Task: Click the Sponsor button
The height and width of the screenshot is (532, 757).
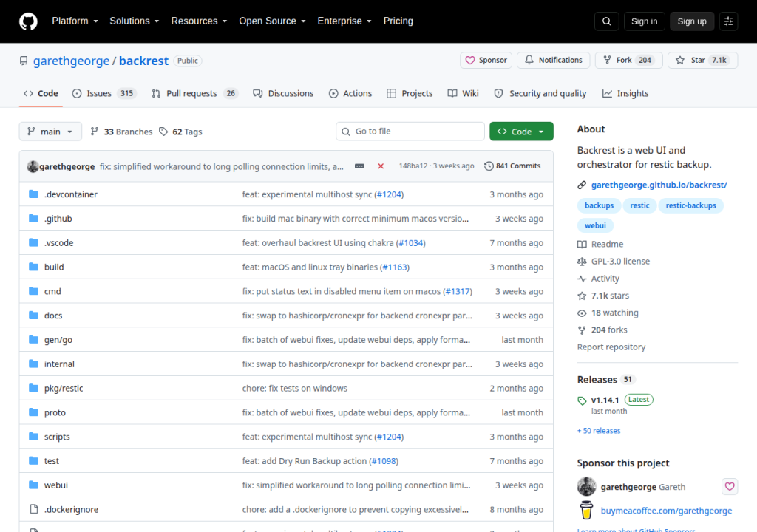Action: (486, 61)
